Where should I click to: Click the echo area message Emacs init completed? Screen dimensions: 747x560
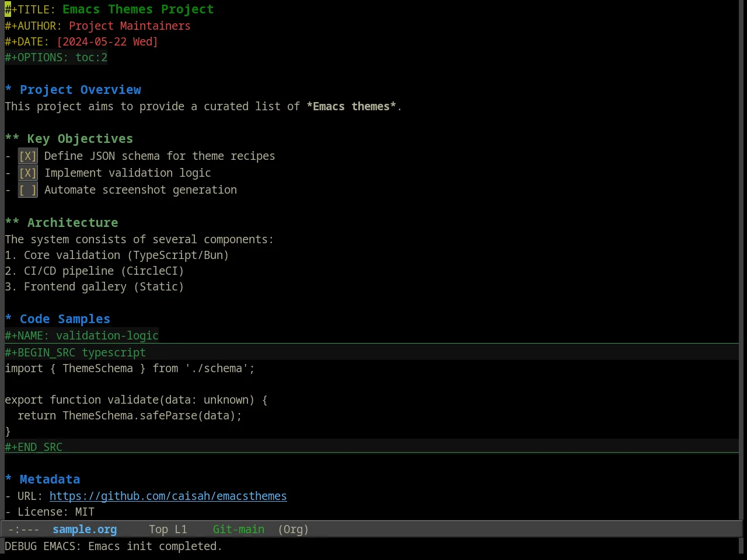[x=155, y=547]
